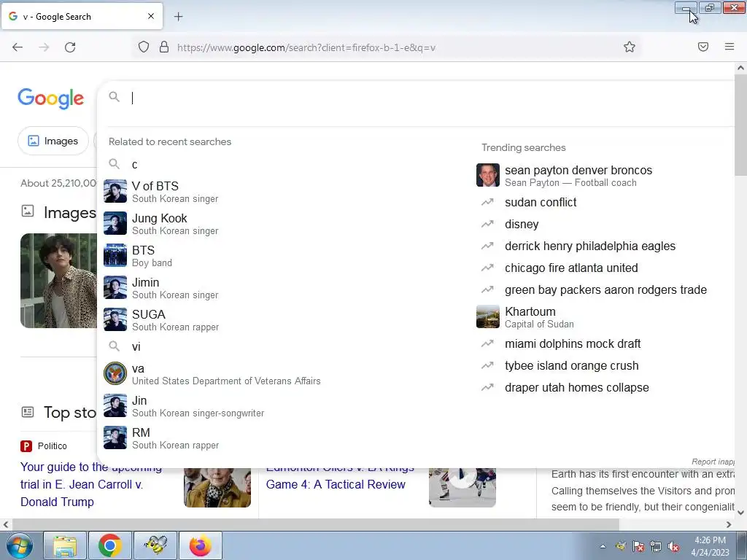
Task: Click the Google logo
Action: 51,98
